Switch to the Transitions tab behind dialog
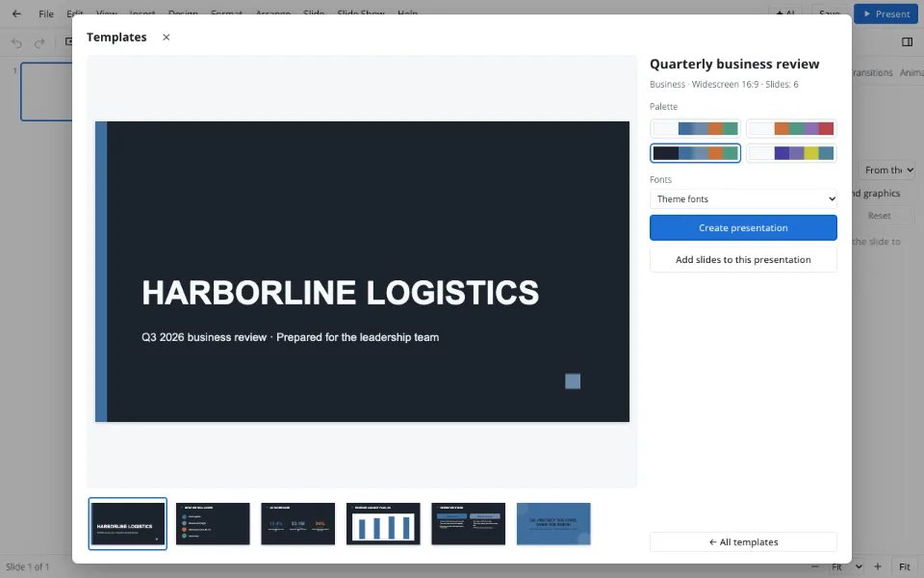924x578 pixels. point(872,72)
